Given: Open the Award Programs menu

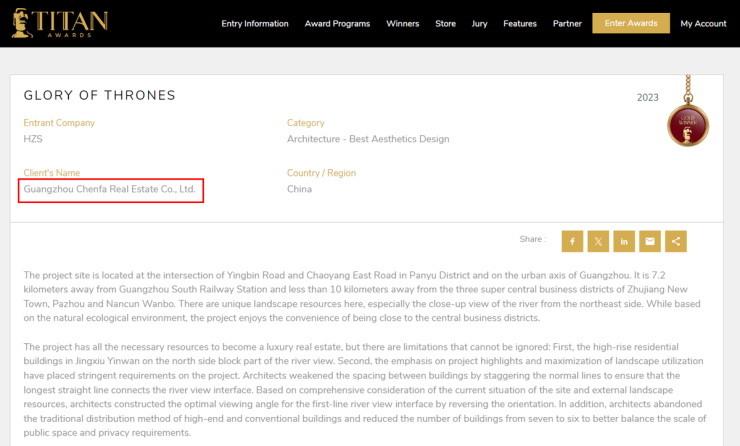Looking at the screenshot, I should click(x=337, y=24).
